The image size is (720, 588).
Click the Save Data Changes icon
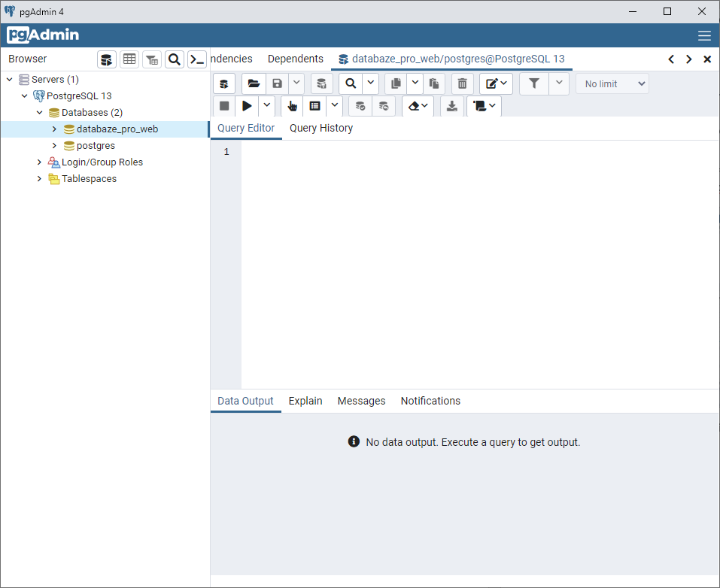(x=321, y=83)
